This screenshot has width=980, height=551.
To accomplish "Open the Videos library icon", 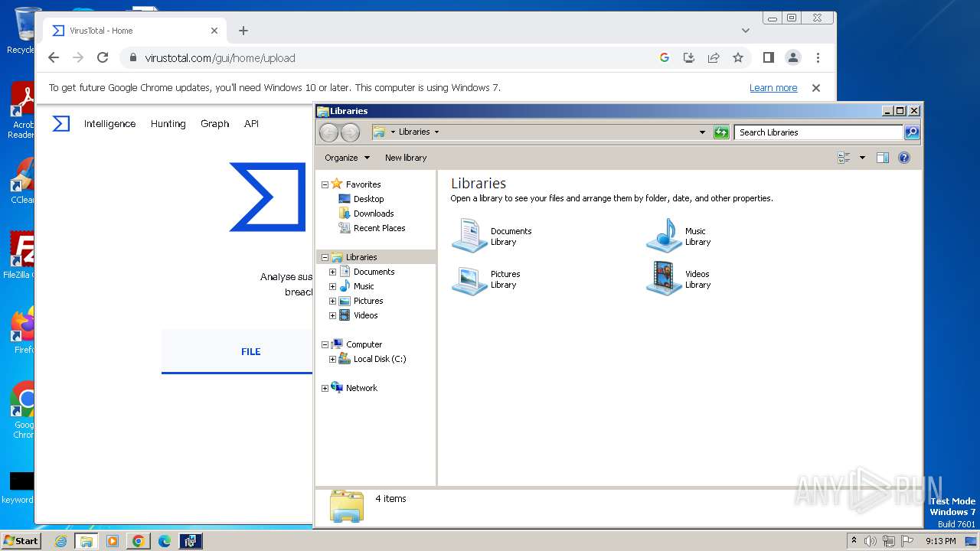I will pyautogui.click(x=664, y=279).
